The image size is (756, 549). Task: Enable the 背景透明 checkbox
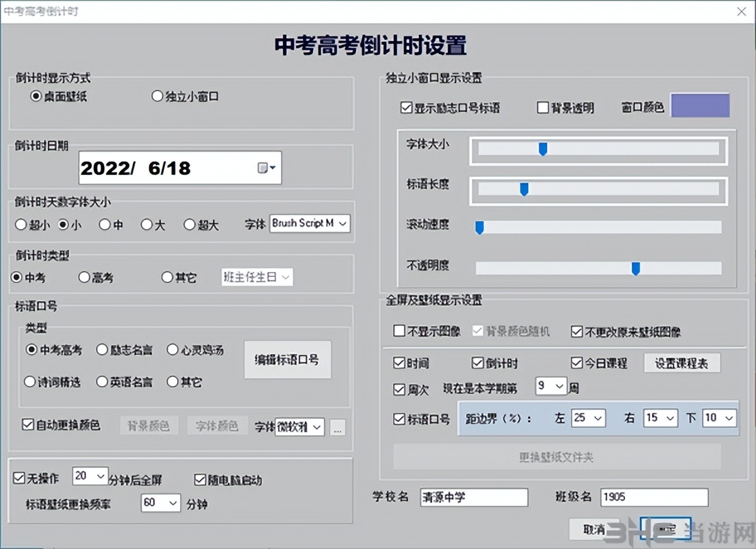(542, 108)
